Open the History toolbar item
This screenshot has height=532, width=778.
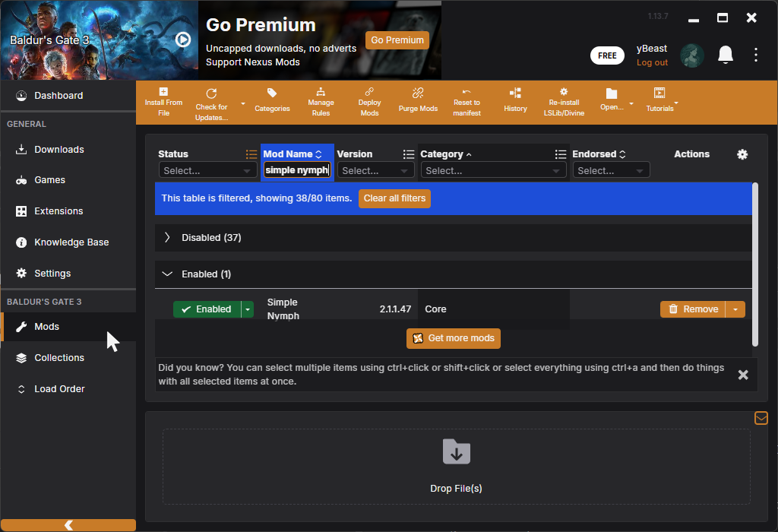(515, 101)
